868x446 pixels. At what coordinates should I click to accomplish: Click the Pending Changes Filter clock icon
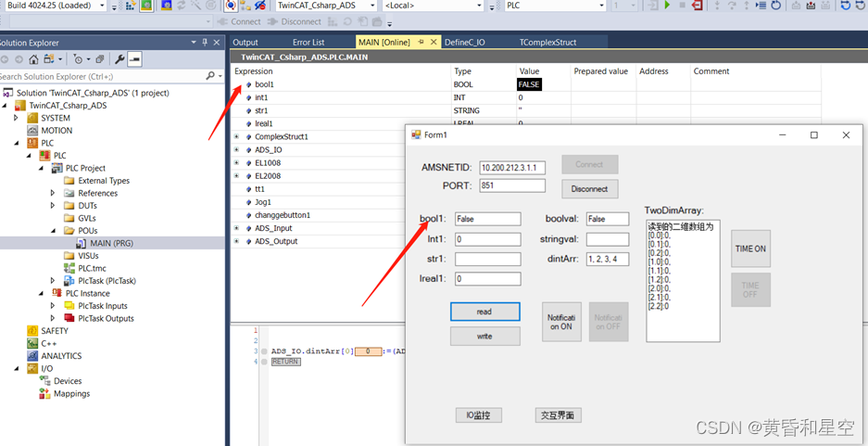pos(79,58)
